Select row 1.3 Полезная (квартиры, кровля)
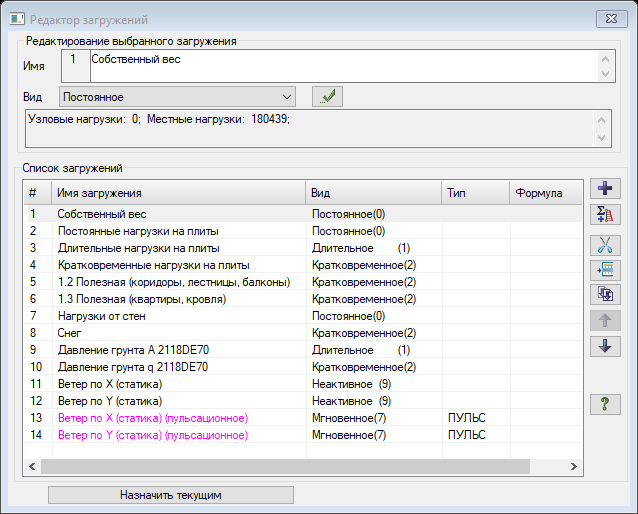Image resolution: width=638 pixels, height=514 pixels. pyautogui.click(x=303, y=299)
